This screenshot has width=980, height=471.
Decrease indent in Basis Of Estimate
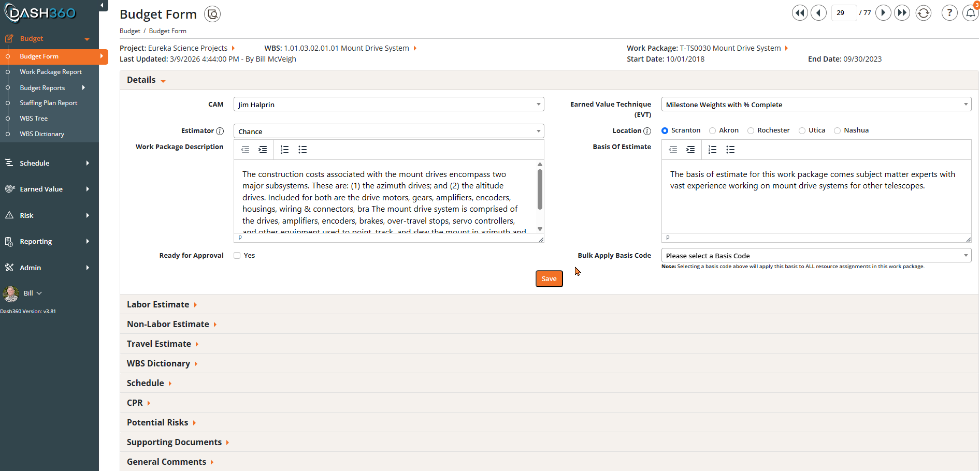pyautogui.click(x=673, y=150)
